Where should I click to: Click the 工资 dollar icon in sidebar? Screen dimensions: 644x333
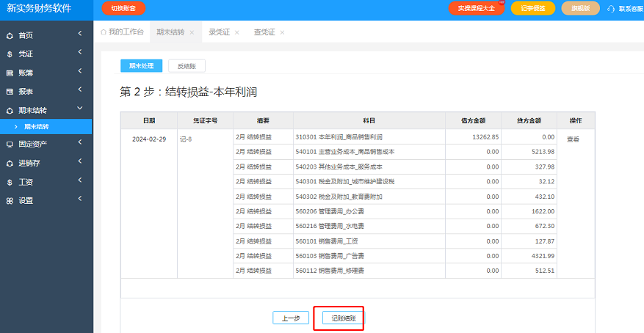coord(10,182)
